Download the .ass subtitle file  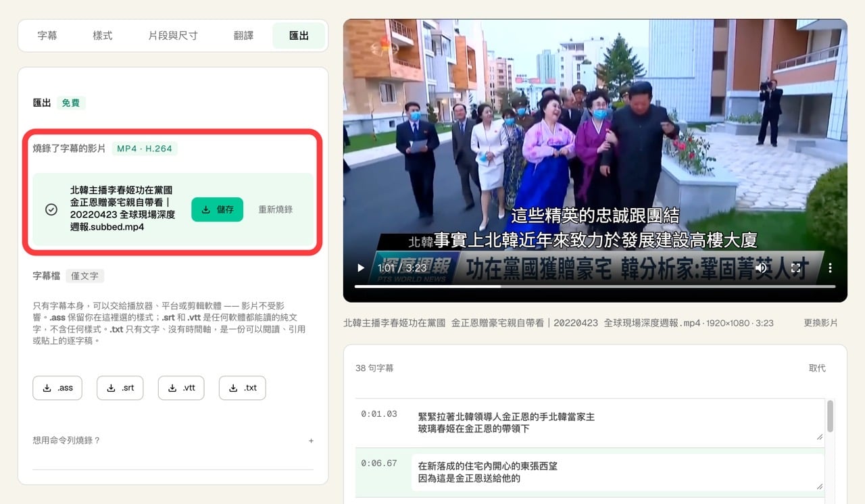tap(57, 388)
